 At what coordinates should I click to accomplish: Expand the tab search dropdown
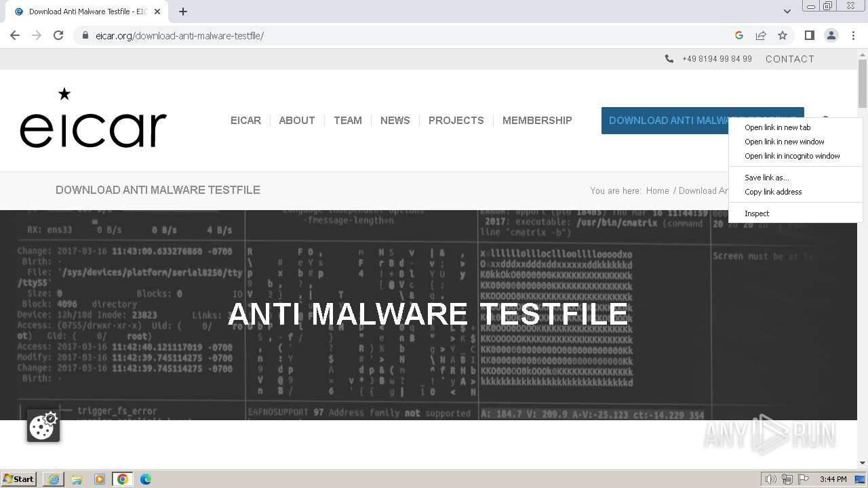[787, 12]
